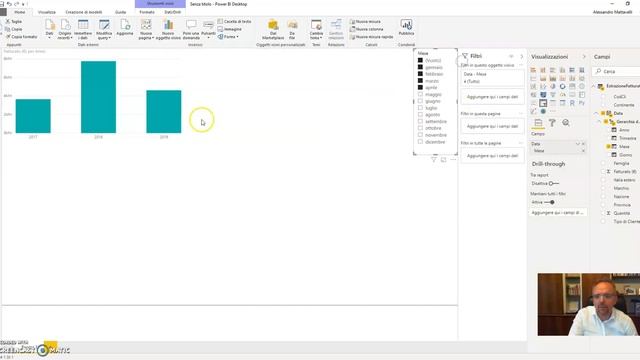Click the 2017 bar in the chart
Viewport: 640px width, 360px height.
(33, 116)
